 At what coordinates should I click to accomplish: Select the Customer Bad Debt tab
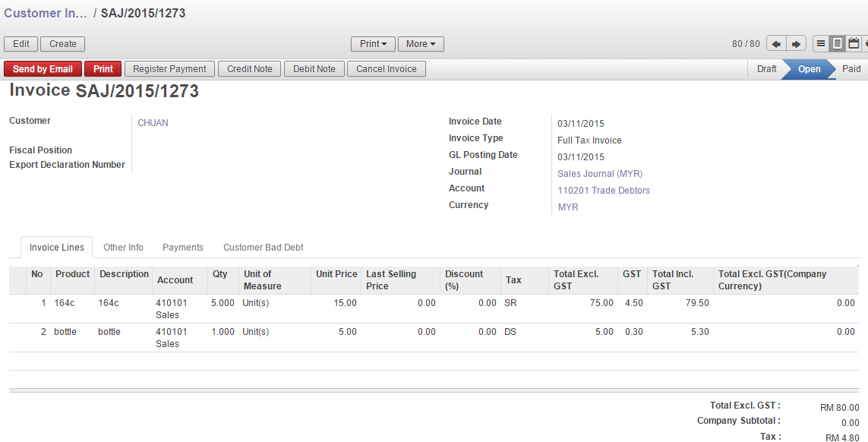pyautogui.click(x=263, y=247)
